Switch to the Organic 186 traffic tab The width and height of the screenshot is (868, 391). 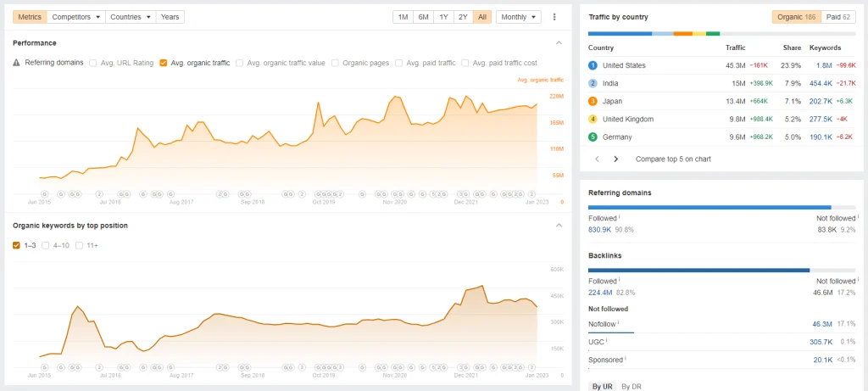797,17
